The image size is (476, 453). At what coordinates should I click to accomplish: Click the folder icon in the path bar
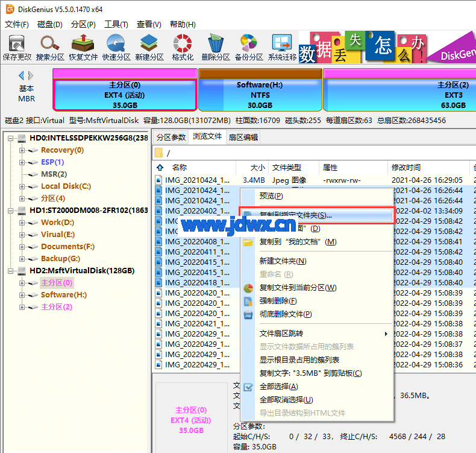pyautogui.click(x=158, y=153)
